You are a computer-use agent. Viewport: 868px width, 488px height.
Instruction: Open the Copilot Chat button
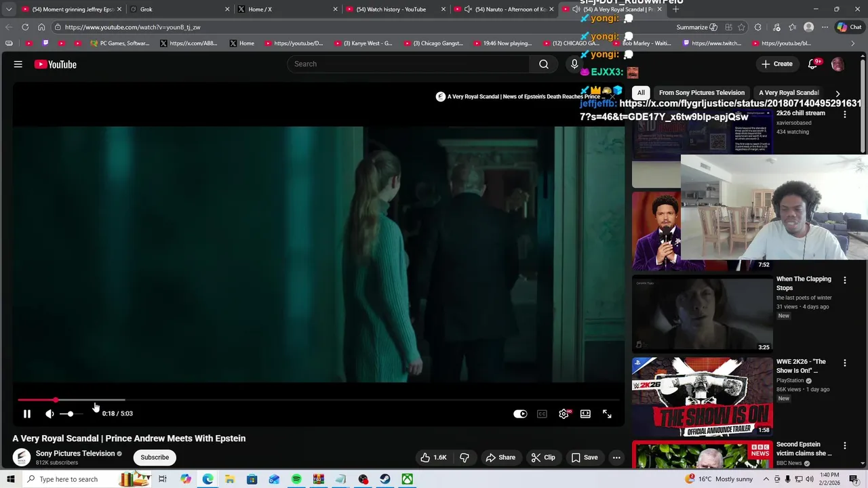coord(849,27)
